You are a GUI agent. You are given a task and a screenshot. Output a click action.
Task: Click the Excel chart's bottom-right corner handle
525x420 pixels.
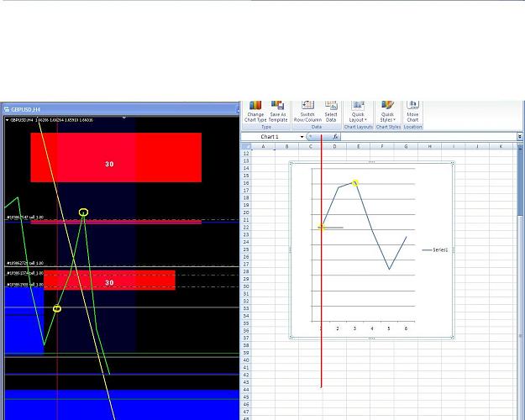(x=453, y=338)
